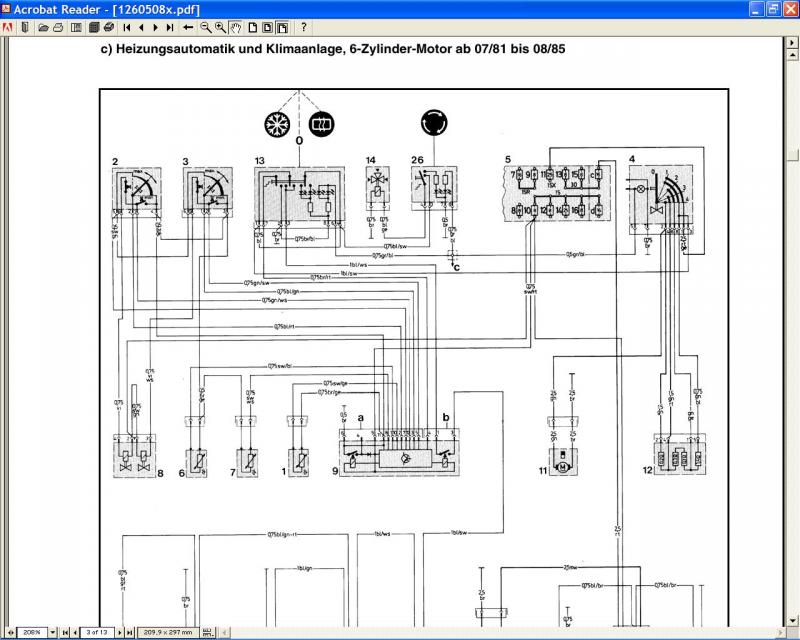Screen dimensions: 800x640
Task: Open the Adobe document menu icon
Action: point(8,27)
